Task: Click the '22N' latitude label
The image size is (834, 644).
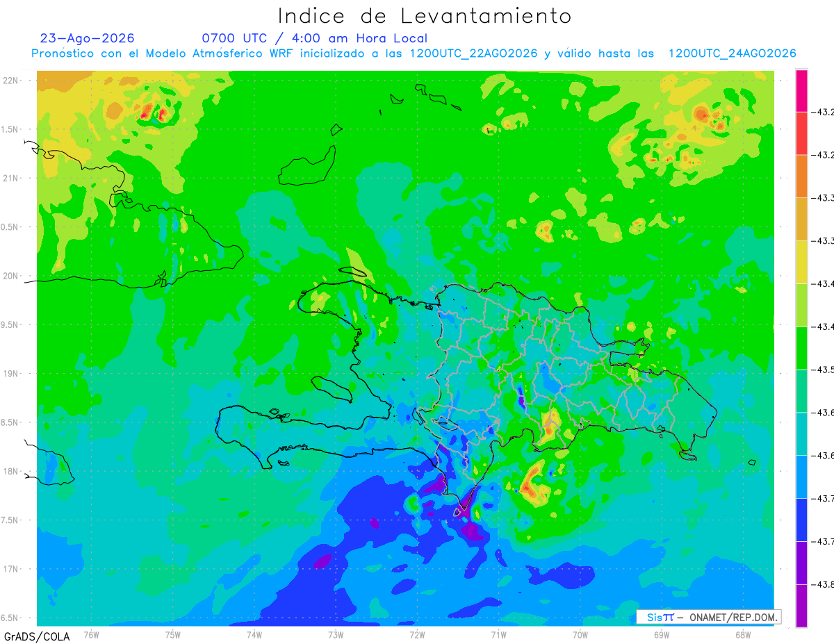Action: [12, 81]
